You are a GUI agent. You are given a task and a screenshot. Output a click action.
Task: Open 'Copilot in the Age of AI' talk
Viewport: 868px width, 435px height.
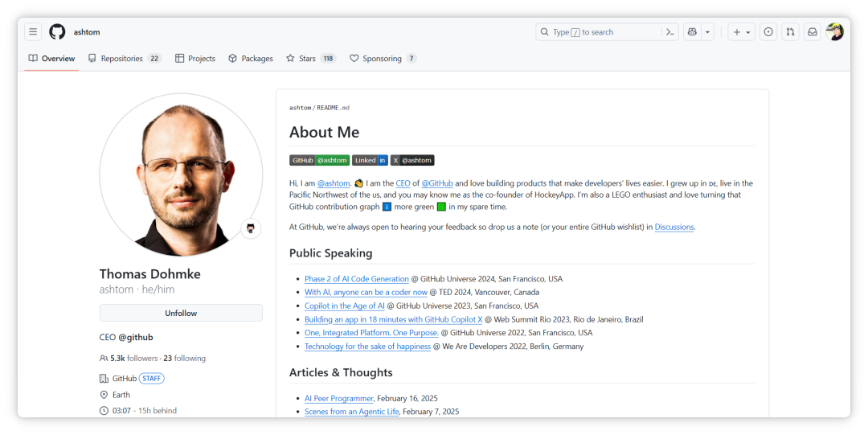pyautogui.click(x=344, y=306)
